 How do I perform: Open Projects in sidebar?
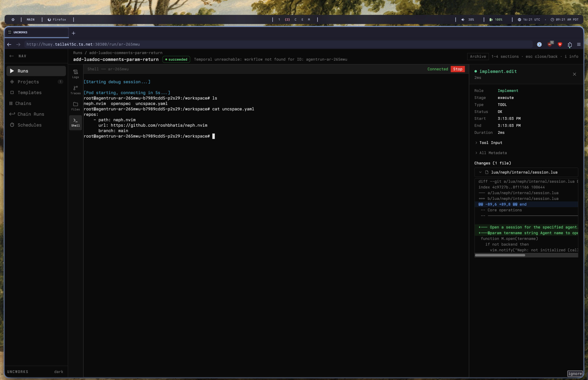36,82
